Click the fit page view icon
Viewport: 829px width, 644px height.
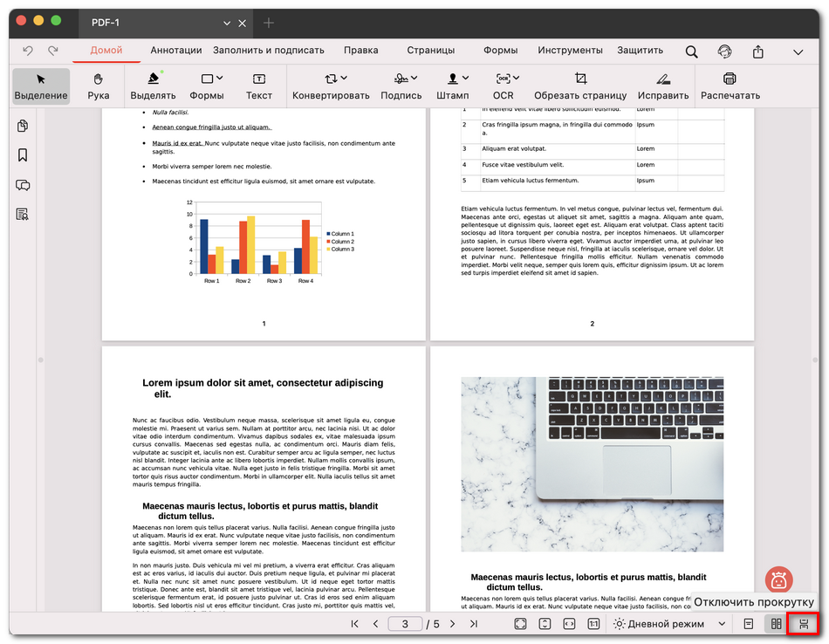[x=520, y=624]
